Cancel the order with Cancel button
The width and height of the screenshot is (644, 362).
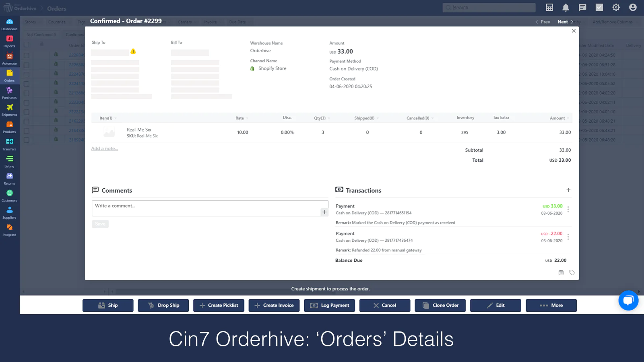(385, 305)
